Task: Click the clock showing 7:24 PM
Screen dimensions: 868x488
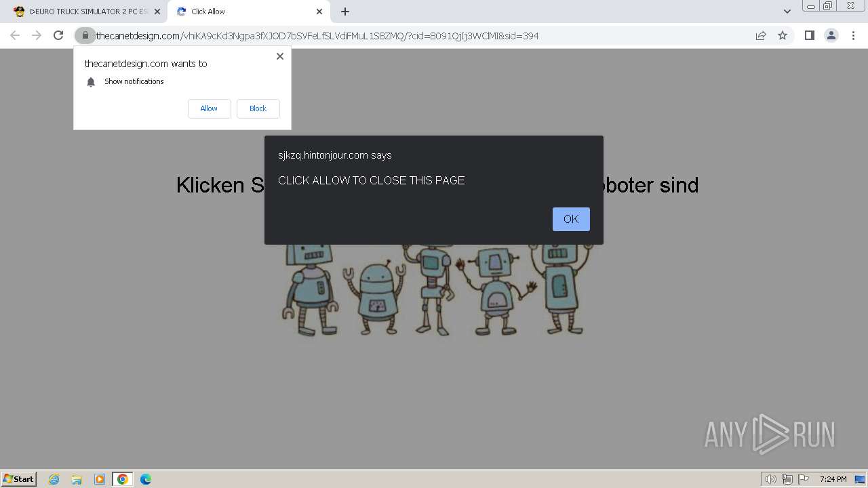Action: (x=833, y=479)
